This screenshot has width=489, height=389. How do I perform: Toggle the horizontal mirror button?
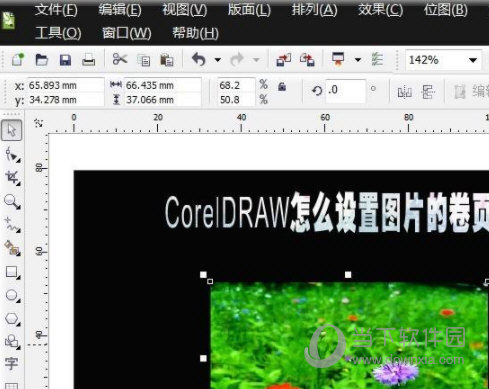point(405,92)
